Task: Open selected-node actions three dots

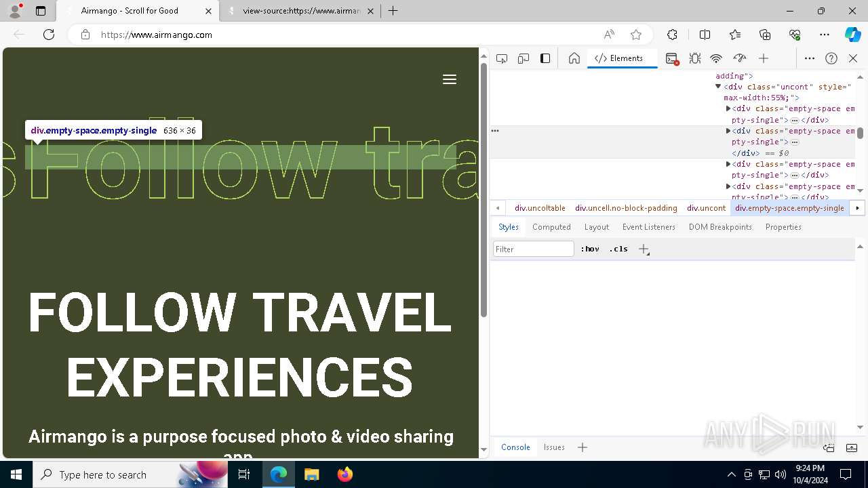Action: tap(495, 131)
